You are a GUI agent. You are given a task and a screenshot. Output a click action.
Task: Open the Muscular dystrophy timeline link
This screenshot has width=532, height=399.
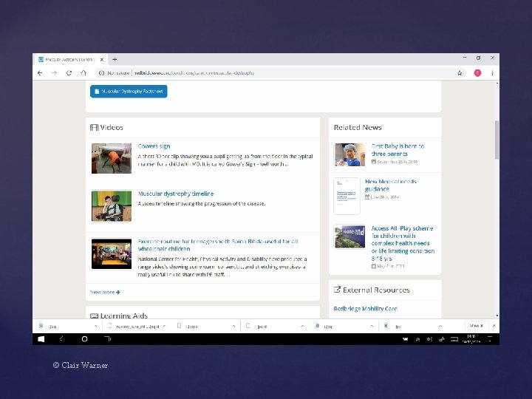pos(175,194)
